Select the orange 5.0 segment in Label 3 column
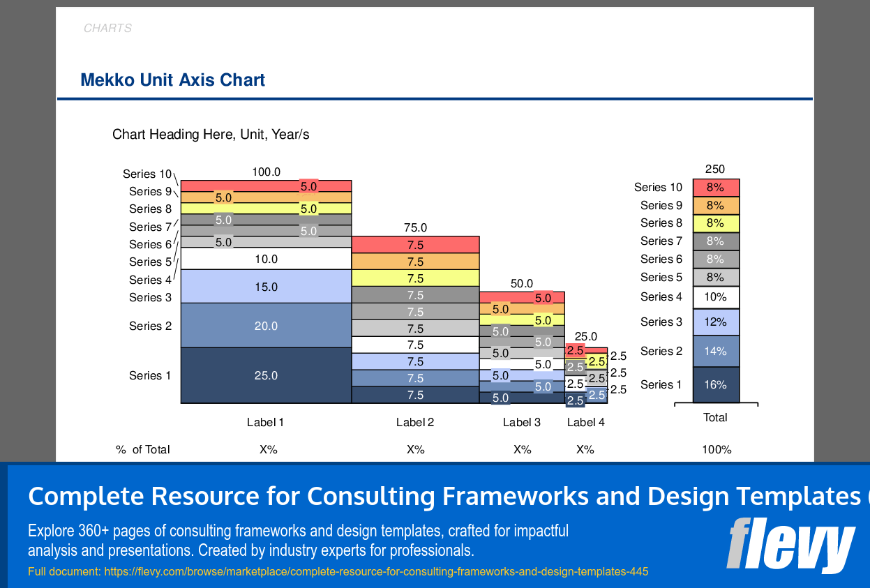Viewport: 870px width, 588px height. [x=522, y=309]
